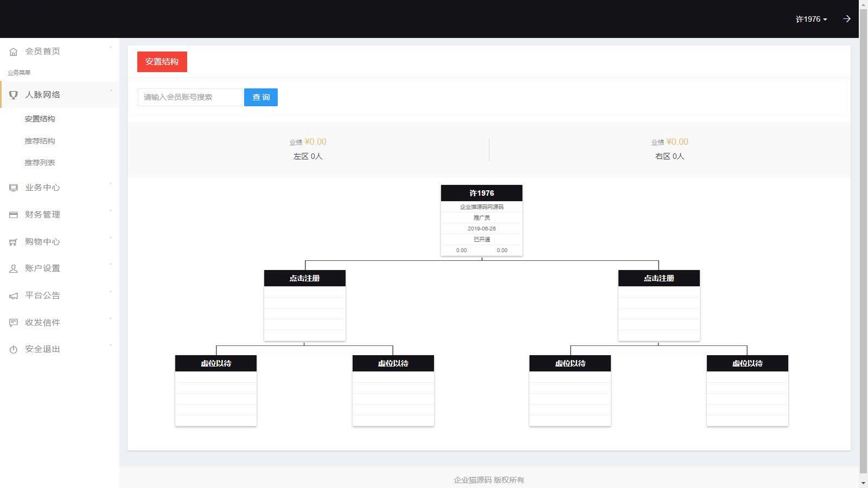
Task: Click the megaphone icon beside 平台公告
Action: click(14, 296)
